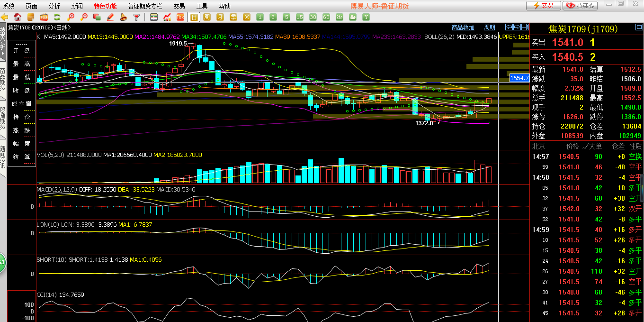Open the alert bell icon
Image resolution: width=644 pixels, height=322 pixels.
click(x=124, y=17)
